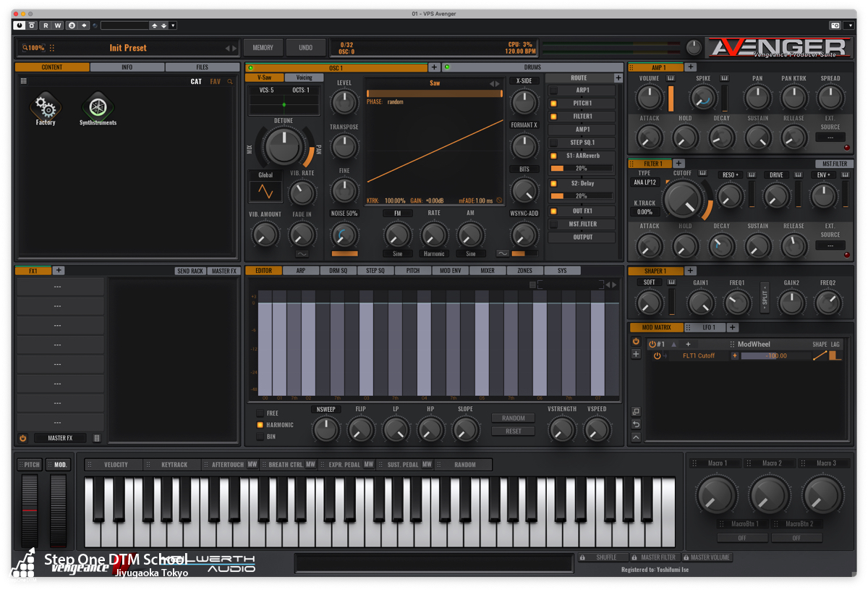The height and width of the screenshot is (590, 868).
Task: Open the ENV + selector dropdown
Action: (x=823, y=174)
